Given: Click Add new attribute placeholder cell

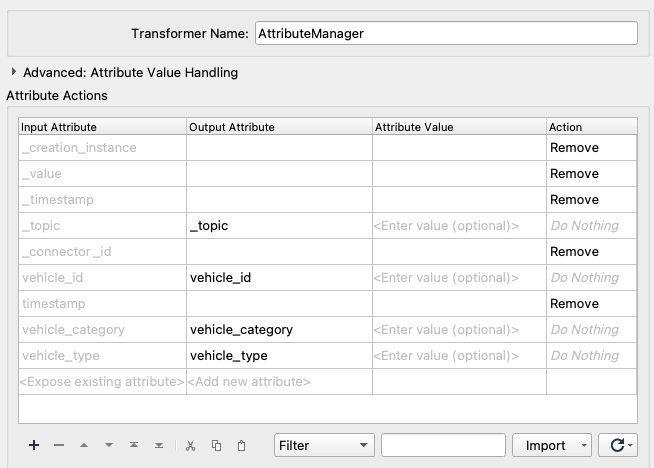Looking at the screenshot, I should [x=279, y=382].
